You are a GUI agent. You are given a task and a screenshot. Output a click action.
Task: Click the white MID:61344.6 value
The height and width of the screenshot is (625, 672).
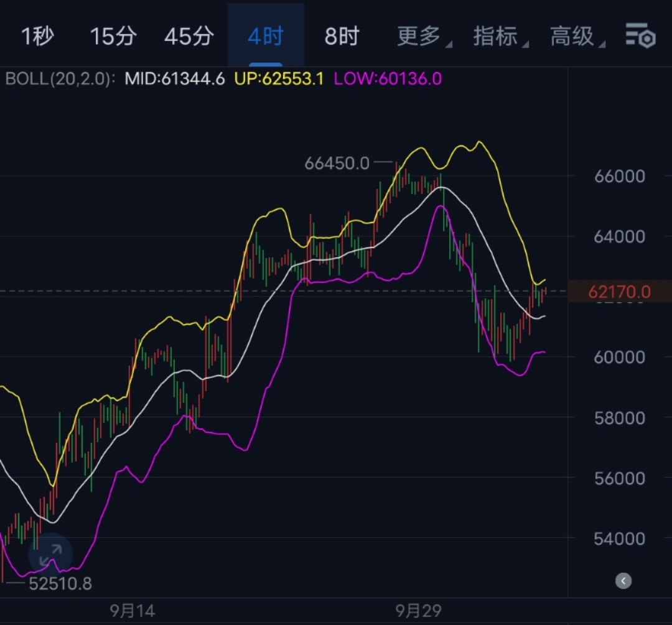point(174,79)
